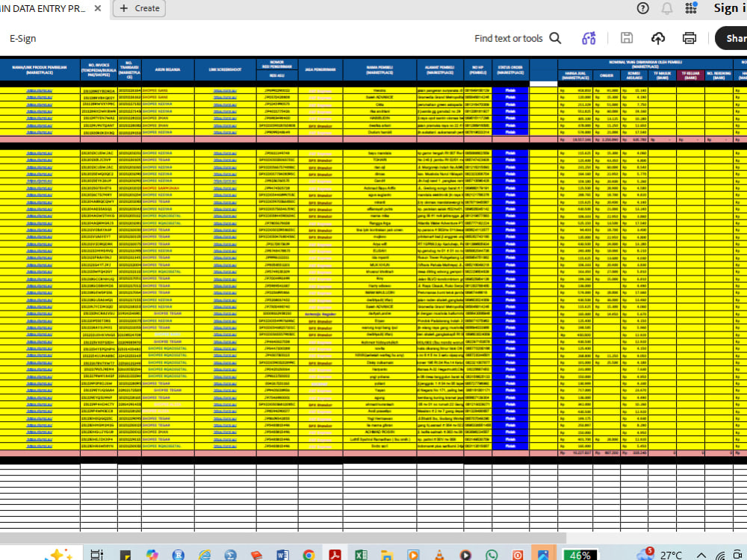
Task: Open the red book app in taskbar
Action: point(256,555)
